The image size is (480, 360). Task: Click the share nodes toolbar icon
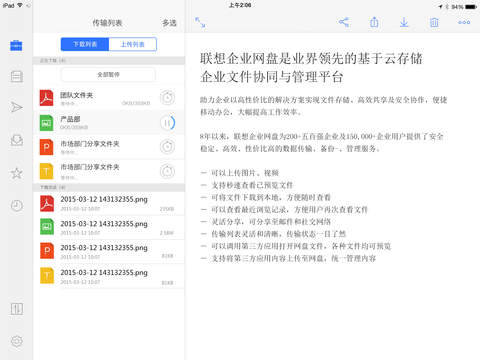tap(344, 22)
